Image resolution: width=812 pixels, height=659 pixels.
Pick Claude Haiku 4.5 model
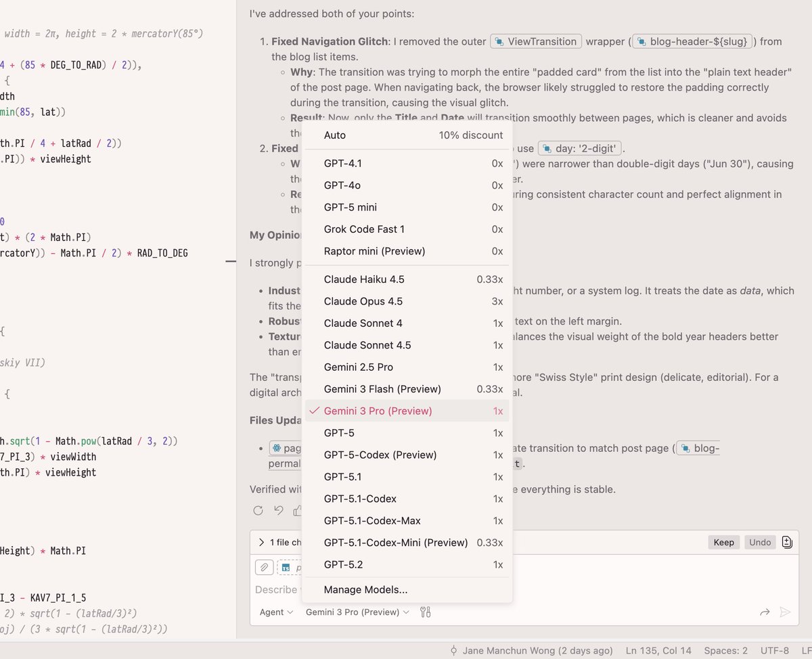pos(407,279)
